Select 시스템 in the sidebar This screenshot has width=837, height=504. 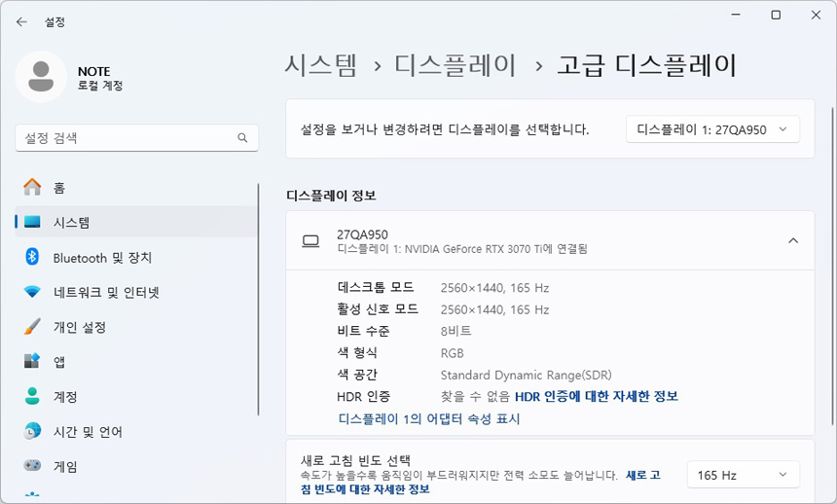(71, 223)
